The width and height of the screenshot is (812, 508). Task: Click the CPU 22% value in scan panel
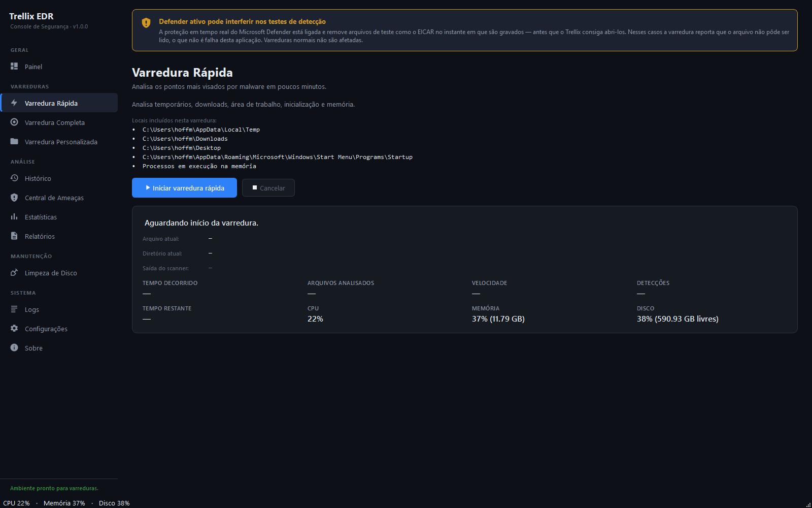[x=315, y=319]
